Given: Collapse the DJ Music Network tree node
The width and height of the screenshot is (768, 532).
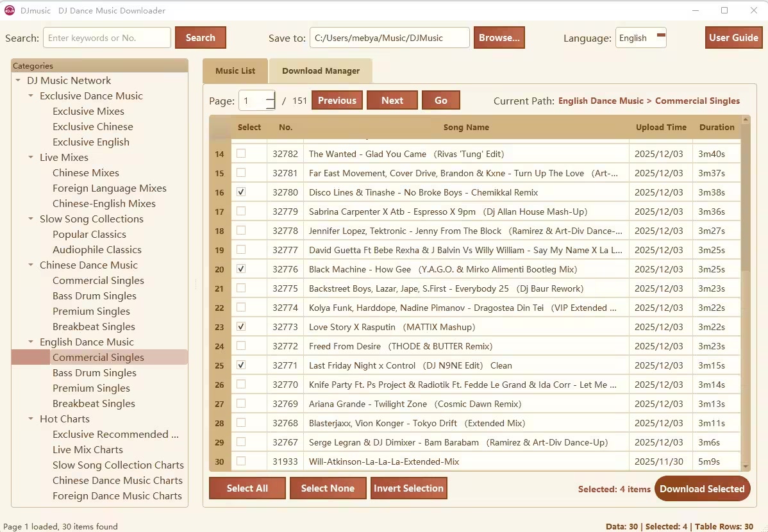Looking at the screenshot, I should pyautogui.click(x=18, y=81).
